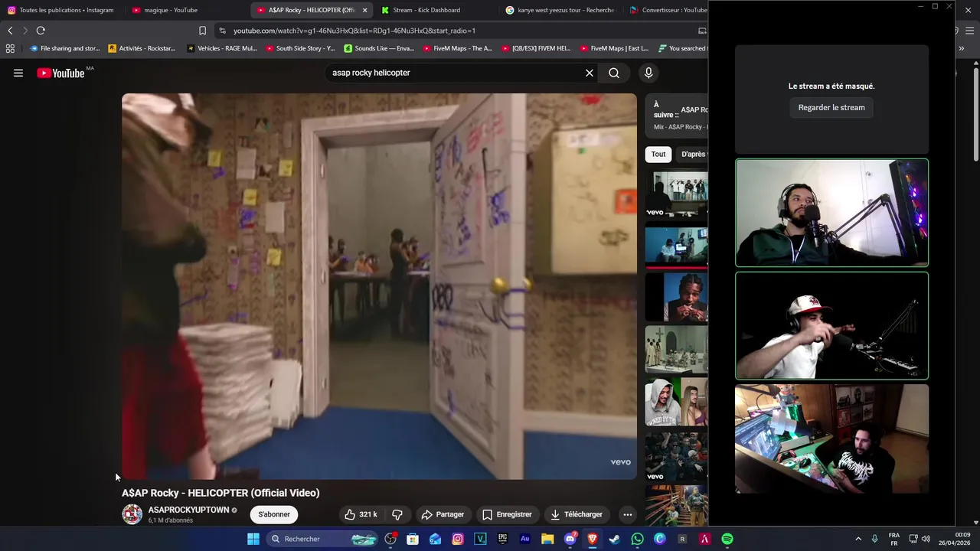Open the FiveM Maps - The A... bookmark

click(458, 48)
